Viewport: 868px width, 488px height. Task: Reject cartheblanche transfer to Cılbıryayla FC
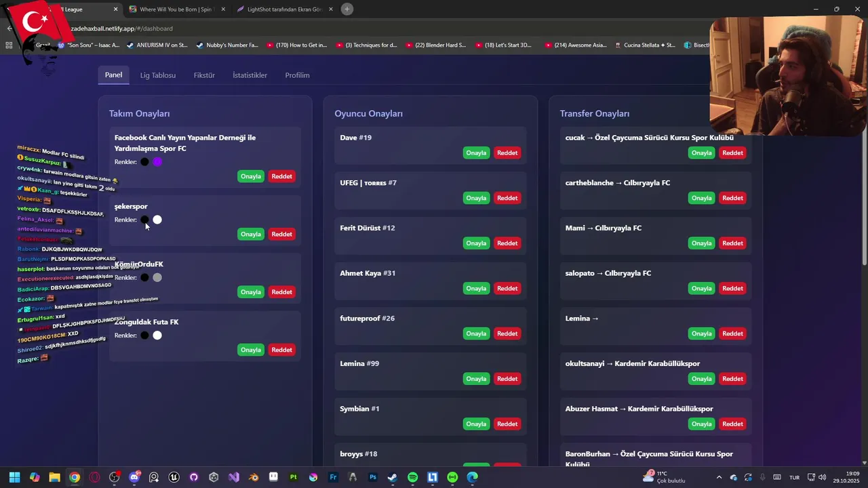pos(732,198)
